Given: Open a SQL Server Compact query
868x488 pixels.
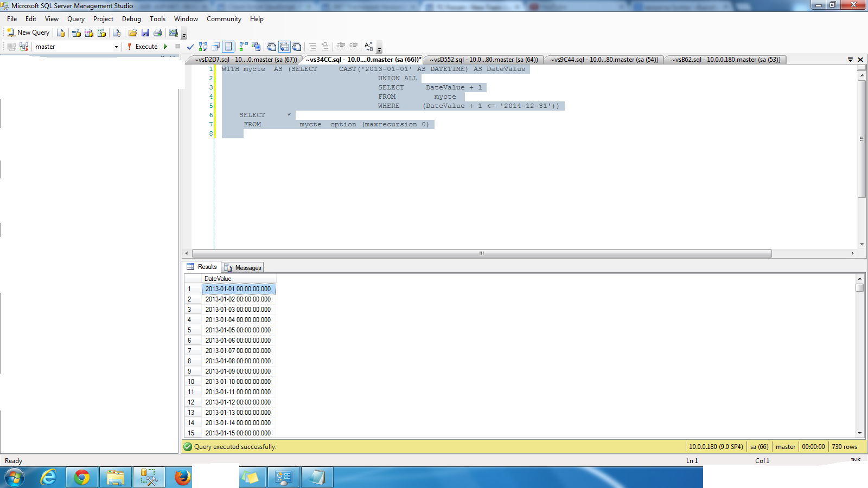Looking at the screenshot, I should pyautogui.click(x=117, y=33).
